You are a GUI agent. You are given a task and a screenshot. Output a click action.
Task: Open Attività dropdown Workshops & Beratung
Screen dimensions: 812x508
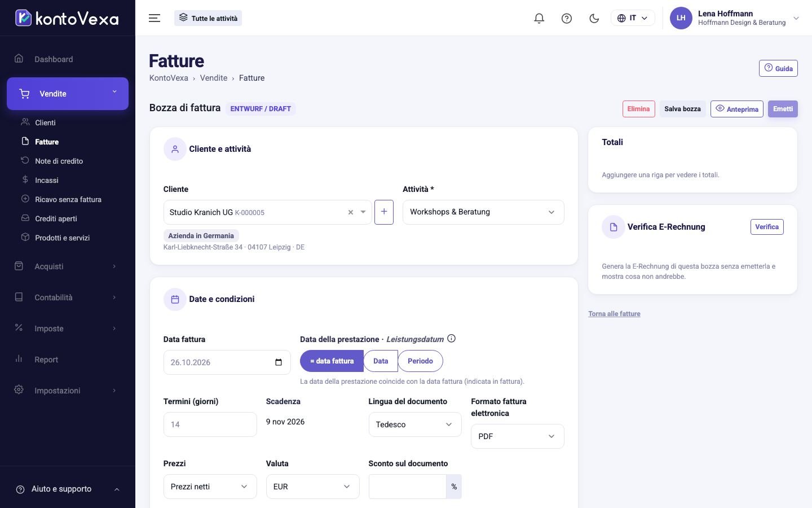point(483,212)
